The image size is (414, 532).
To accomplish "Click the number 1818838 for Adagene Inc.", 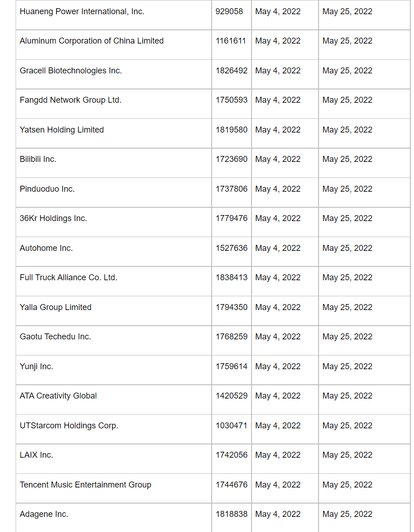I will pyautogui.click(x=231, y=514).
